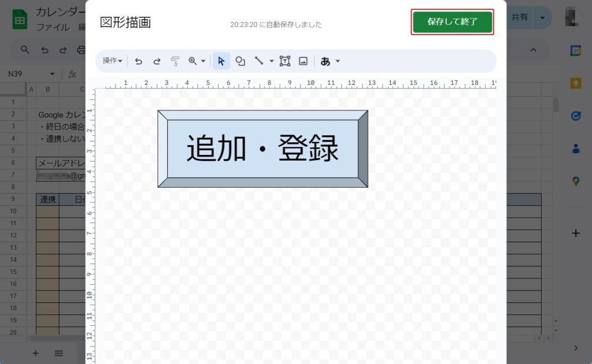The image size is (592, 364).
Task: Redo the drawing action
Action: tap(157, 61)
